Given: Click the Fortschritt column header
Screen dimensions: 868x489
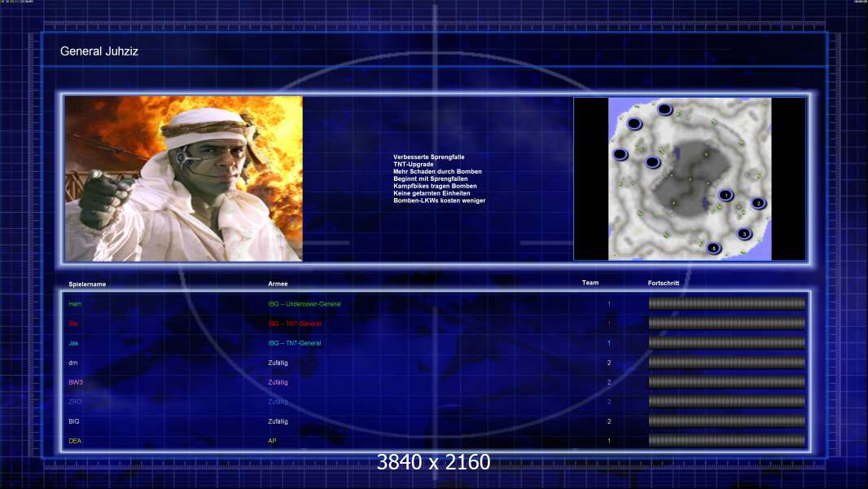Looking at the screenshot, I should coord(663,283).
